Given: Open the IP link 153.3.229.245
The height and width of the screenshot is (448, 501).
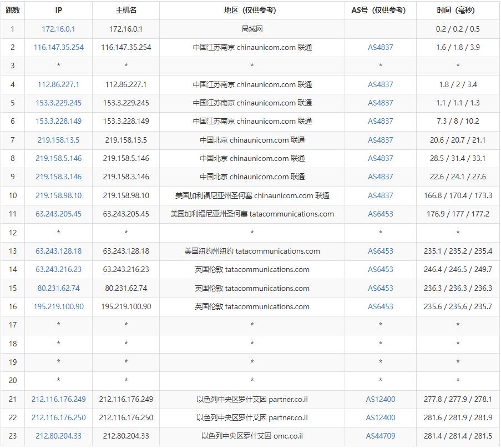Looking at the screenshot, I should [x=58, y=103].
